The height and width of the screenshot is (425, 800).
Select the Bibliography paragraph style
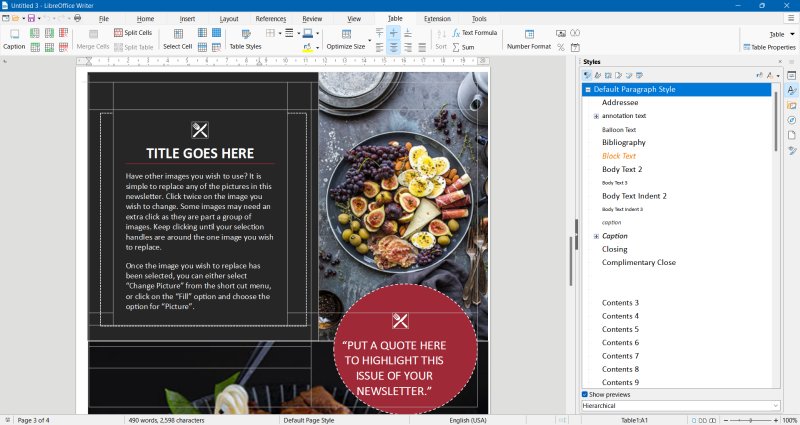tap(623, 142)
